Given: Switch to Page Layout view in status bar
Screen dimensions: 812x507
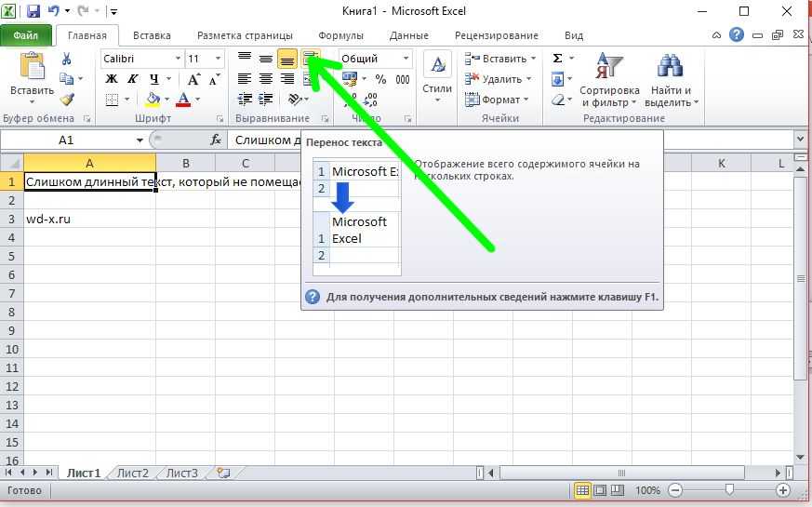Looking at the screenshot, I should 600,490.
